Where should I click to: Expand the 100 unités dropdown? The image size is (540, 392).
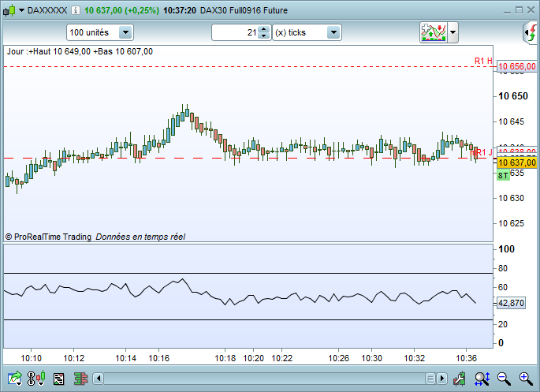(x=125, y=32)
